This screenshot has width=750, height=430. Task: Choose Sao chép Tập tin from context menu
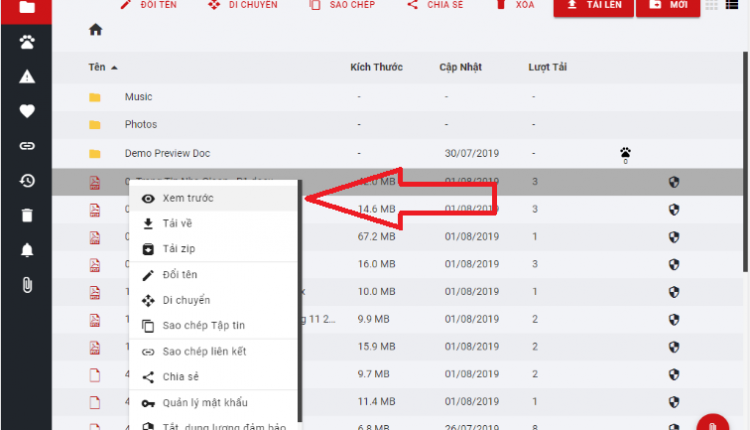pos(213,326)
